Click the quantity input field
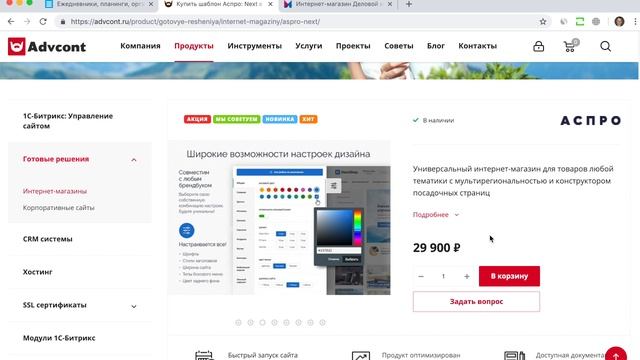640x360 pixels. [444, 276]
